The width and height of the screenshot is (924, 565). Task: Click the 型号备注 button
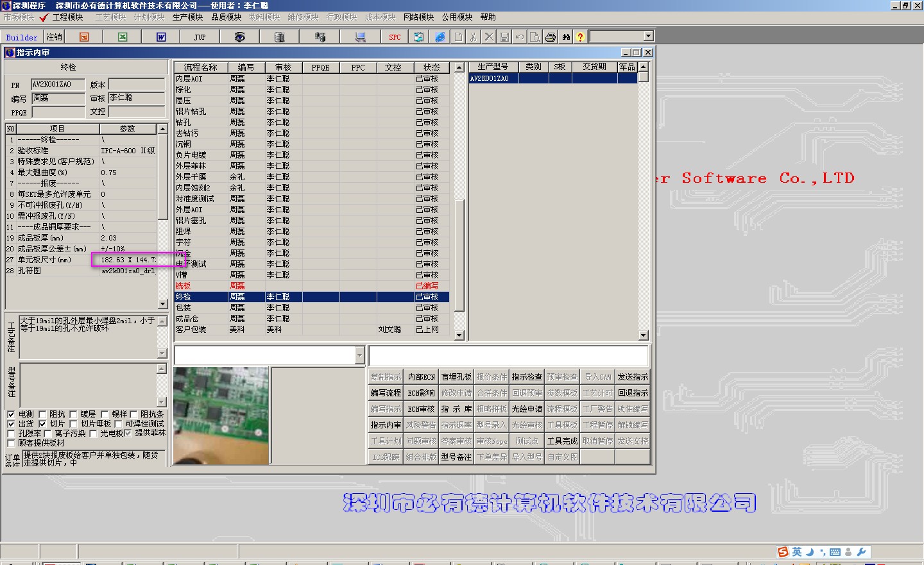[x=456, y=457]
